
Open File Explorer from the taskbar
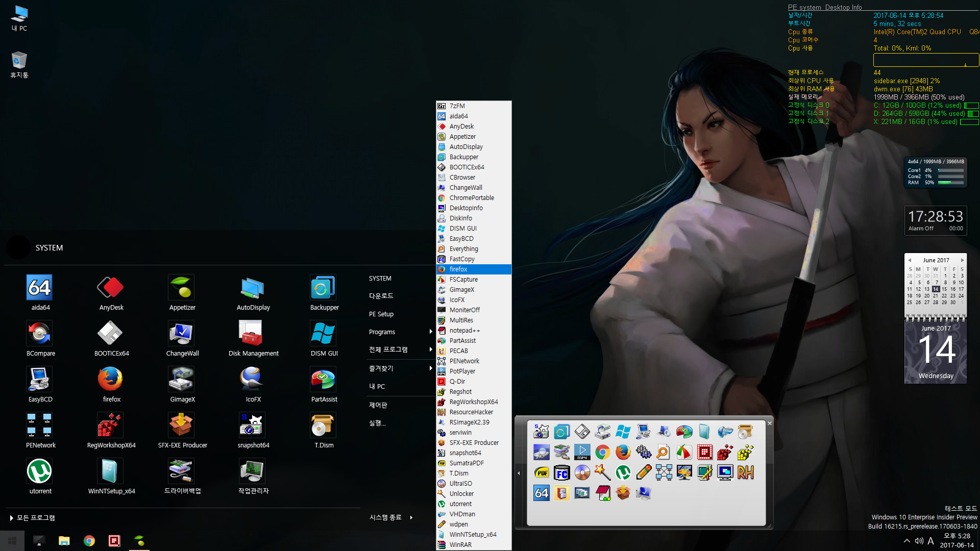point(64,541)
